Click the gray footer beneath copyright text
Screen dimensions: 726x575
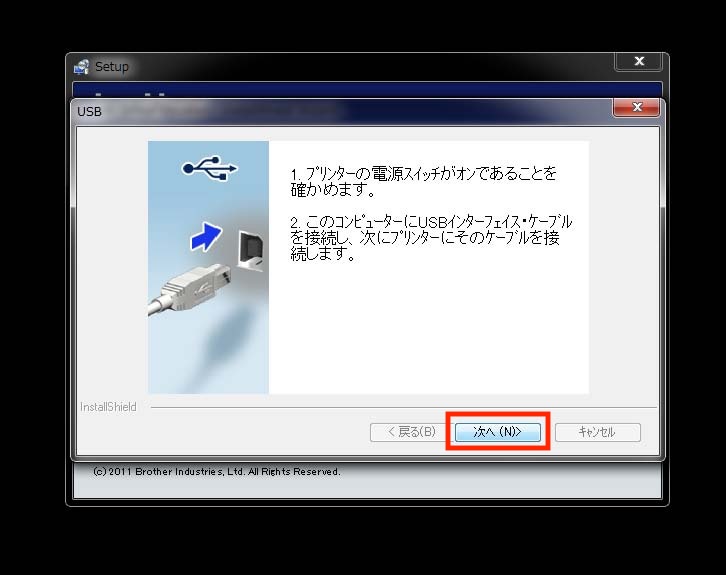pyautogui.click(x=366, y=487)
